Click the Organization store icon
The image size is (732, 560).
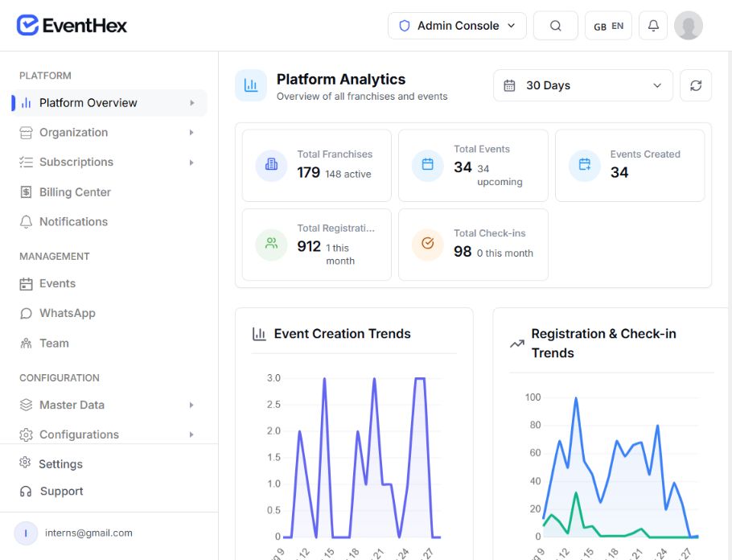26,133
